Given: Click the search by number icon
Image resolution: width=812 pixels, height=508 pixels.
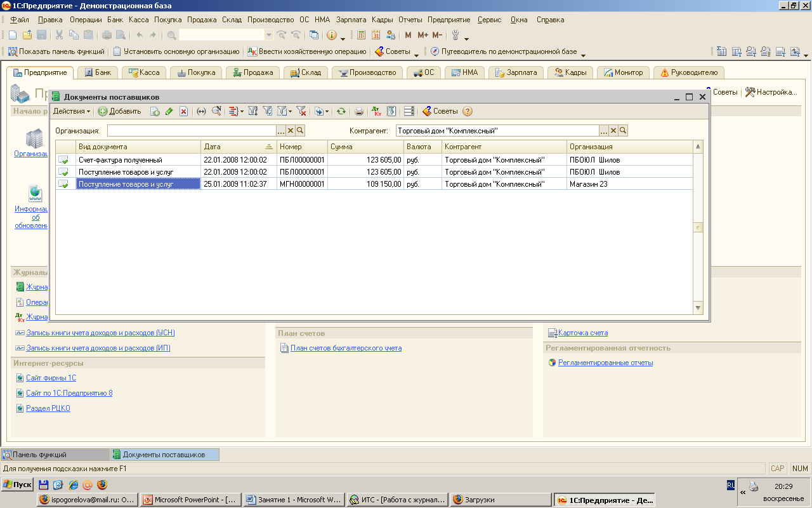Looking at the screenshot, I should tap(216, 111).
